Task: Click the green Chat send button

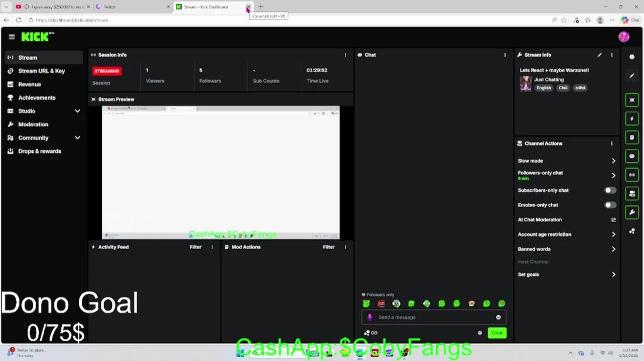Action: pyautogui.click(x=497, y=333)
